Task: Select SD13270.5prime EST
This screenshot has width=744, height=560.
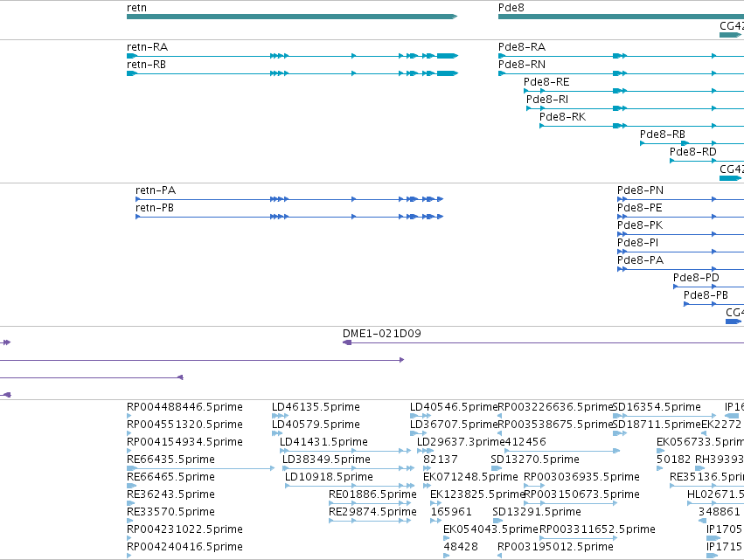Action: pos(497,468)
